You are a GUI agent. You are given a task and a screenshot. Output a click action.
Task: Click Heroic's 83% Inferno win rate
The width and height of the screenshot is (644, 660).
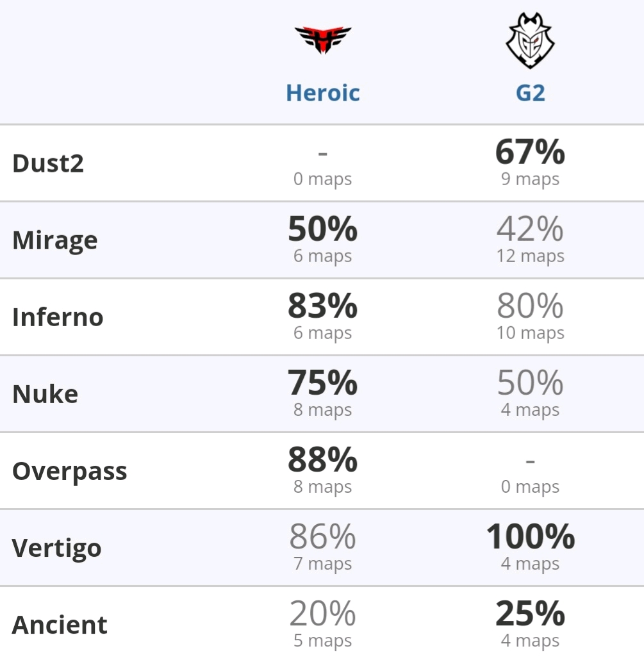(x=323, y=306)
